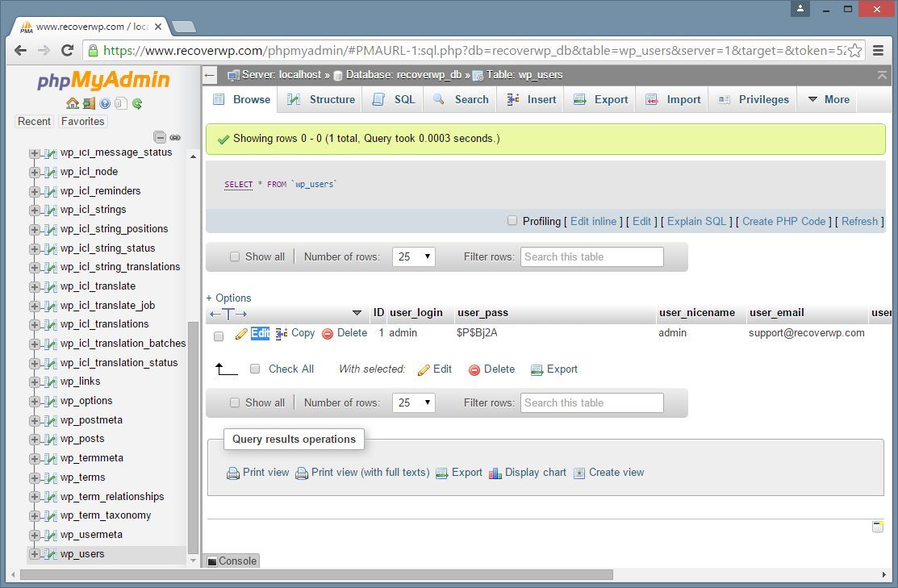
Task: Switch to SQL tab
Action: (394, 100)
